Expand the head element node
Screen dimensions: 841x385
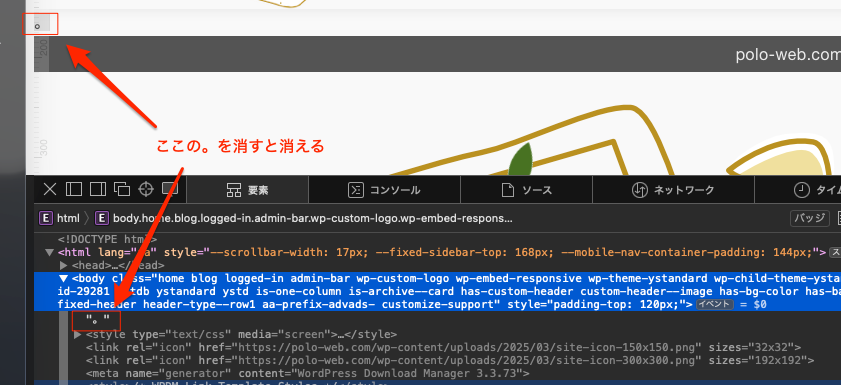coord(63,265)
